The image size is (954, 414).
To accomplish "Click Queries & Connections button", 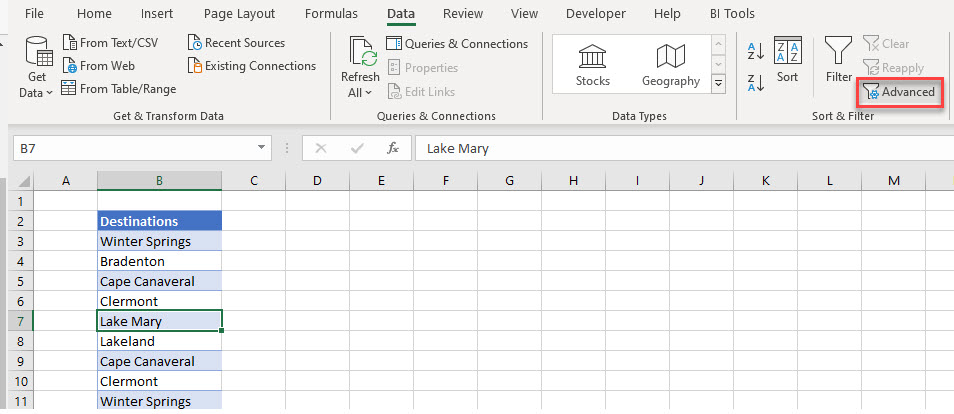I will tap(457, 44).
